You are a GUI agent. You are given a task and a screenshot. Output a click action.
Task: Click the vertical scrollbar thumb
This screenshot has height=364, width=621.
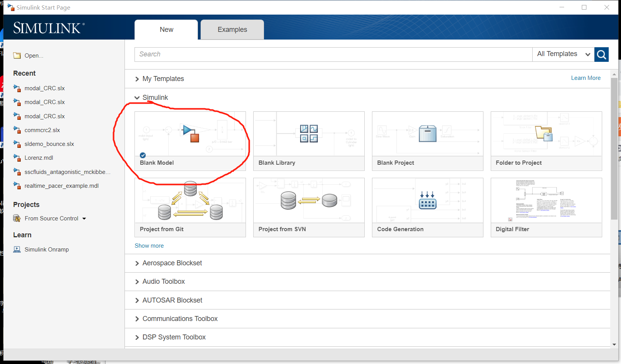click(614, 149)
